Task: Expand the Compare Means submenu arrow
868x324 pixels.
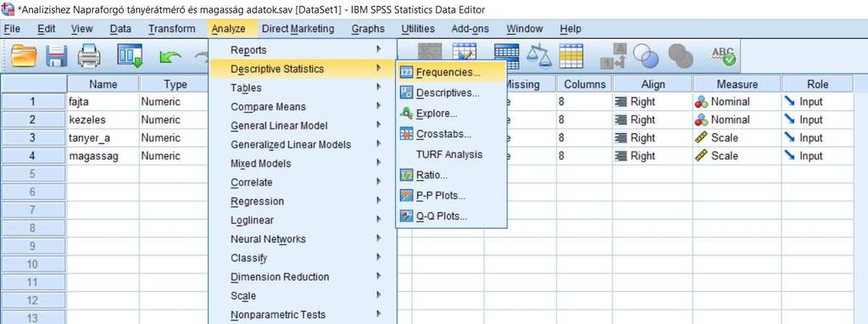Action: pos(379,106)
